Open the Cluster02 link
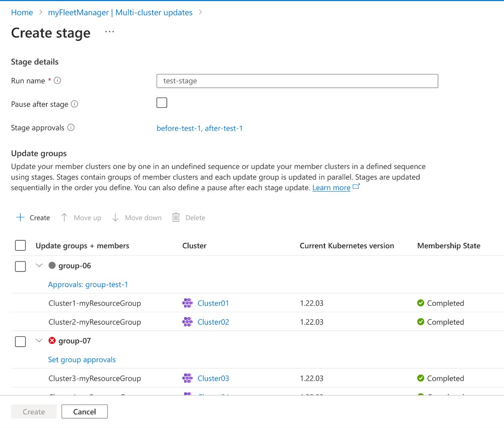The width and height of the screenshot is (504, 428). coord(213,322)
